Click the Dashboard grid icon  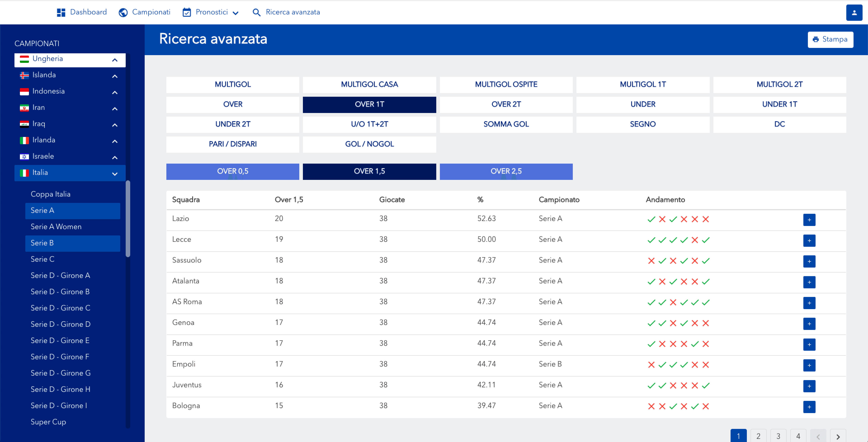click(x=61, y=12)
